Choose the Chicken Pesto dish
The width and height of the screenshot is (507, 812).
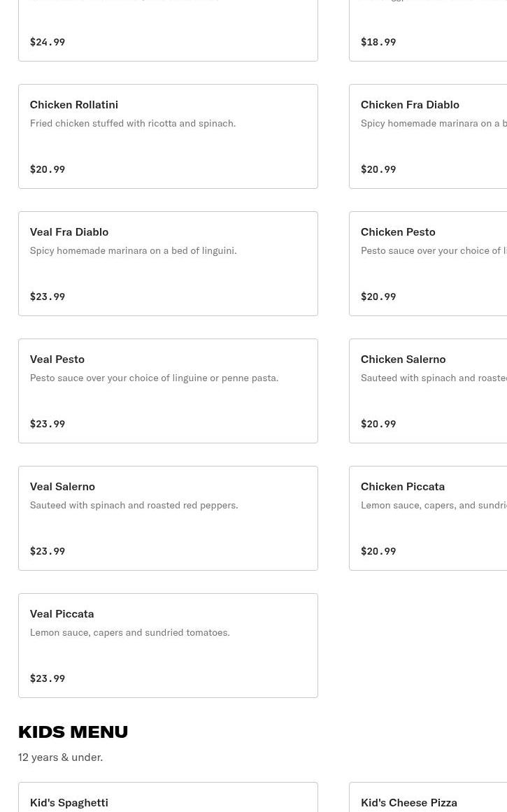pyautogui.click(x=428, y=264)
